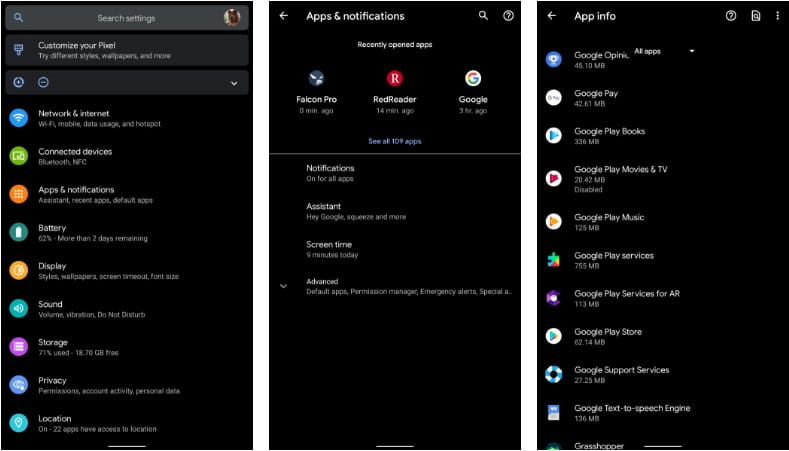Select Google Play services 755 MB text
Viewport: 789px width, 451px height.
point(614,260)
